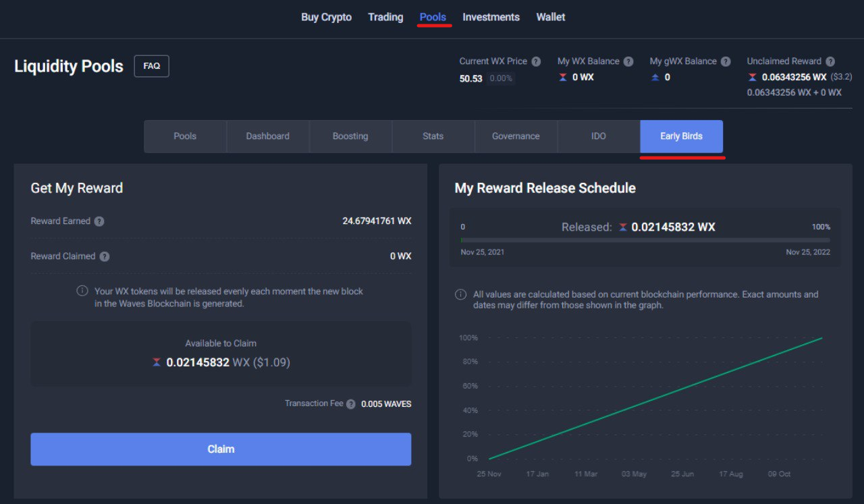Viewport: 864px width, 504px height.
Task: Click the 17 Jan label on chart axis
Action: (537, 474)
